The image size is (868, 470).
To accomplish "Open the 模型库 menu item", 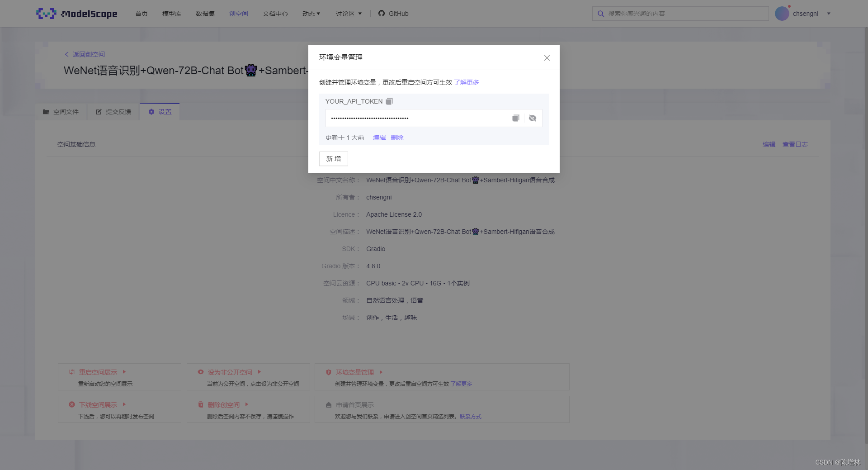I will 172,14.
